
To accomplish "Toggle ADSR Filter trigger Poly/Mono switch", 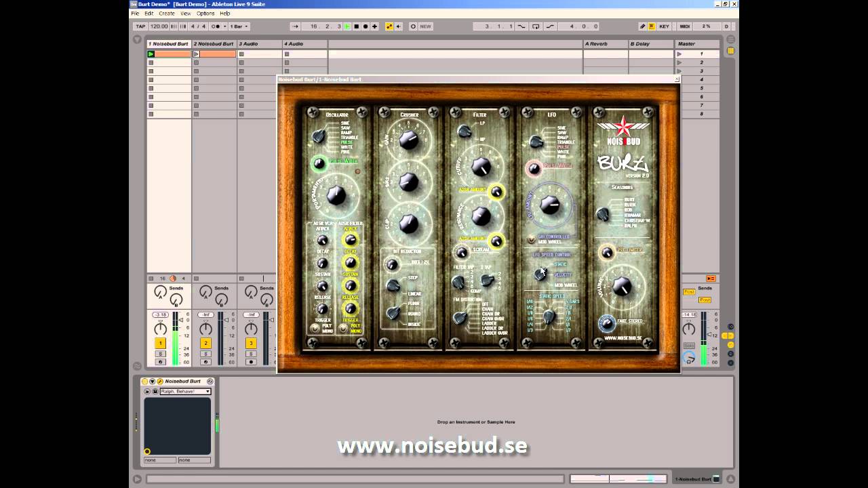I will click(343, 329).
